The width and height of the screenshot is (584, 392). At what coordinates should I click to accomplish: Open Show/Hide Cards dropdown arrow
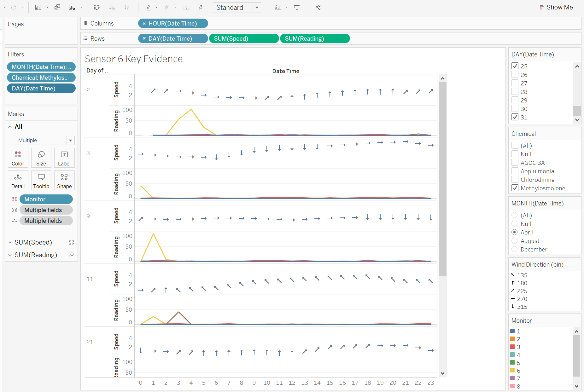(x=286, y=7)
